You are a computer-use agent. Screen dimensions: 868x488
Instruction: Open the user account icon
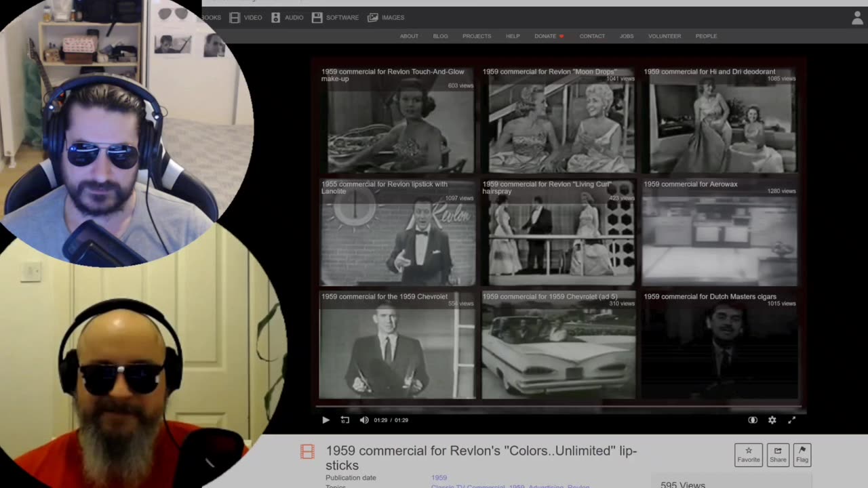(x=857, y=18)
